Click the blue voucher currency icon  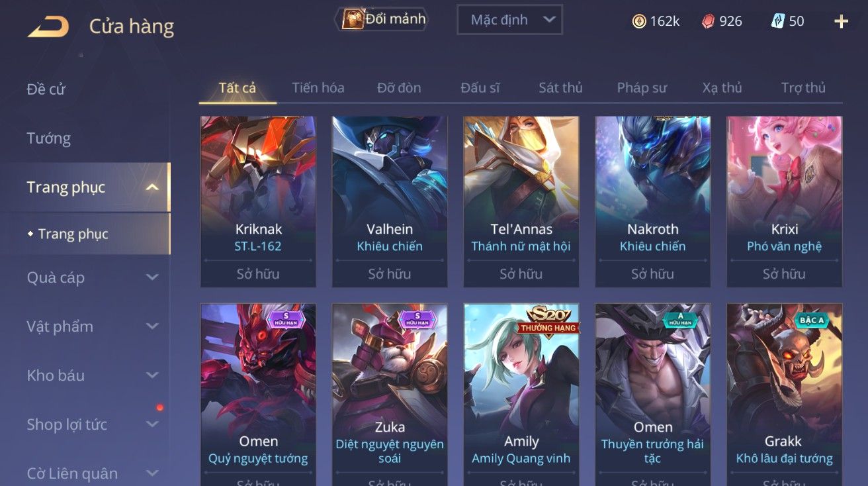(x=778, y=21)
